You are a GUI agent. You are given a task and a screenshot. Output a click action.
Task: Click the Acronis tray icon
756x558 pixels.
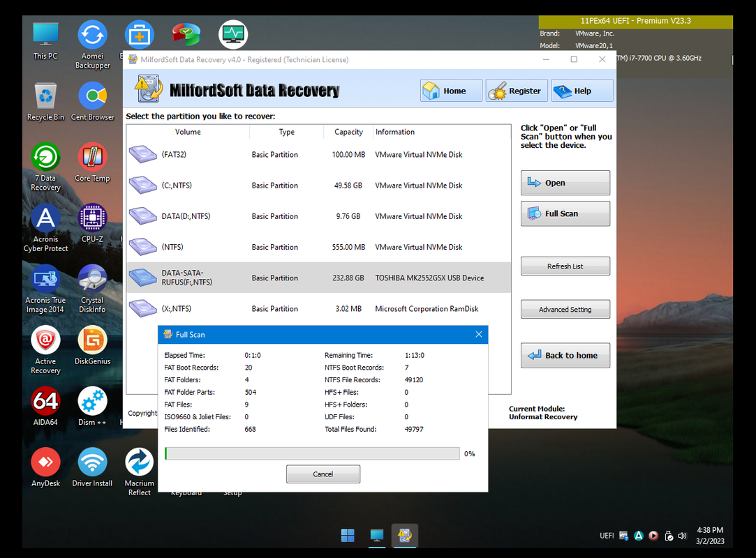click(639, 536)
